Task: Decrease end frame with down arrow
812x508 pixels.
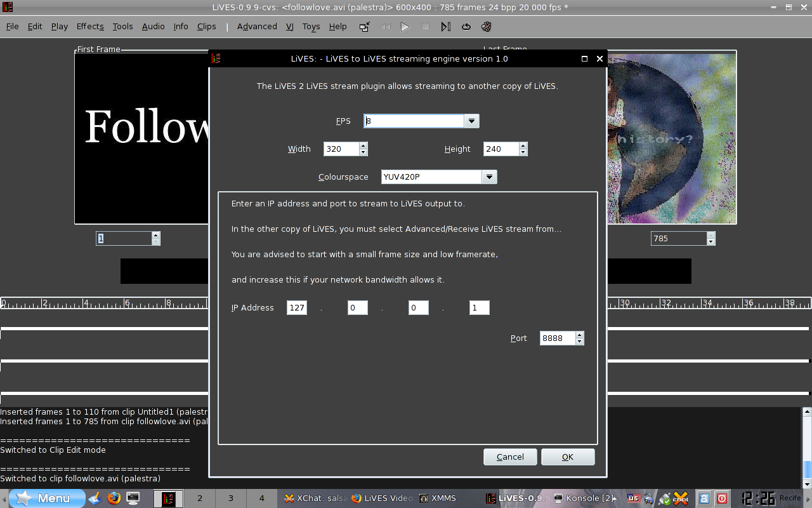Action: pyautogui.click(x=711, y=243)
